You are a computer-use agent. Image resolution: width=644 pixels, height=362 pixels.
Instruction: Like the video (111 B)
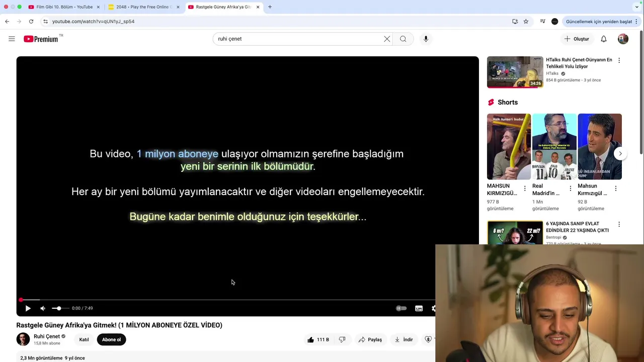pos(318,339)
